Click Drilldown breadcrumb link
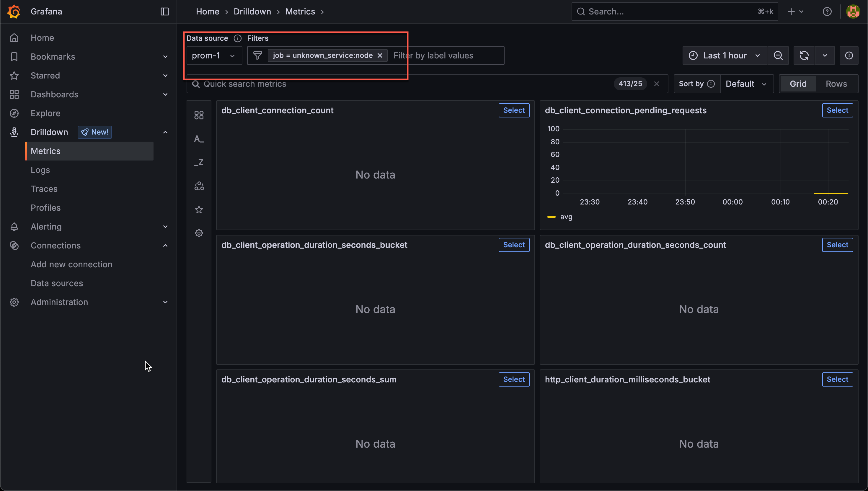This screenshot has height=491, width=868. point(252,12)
